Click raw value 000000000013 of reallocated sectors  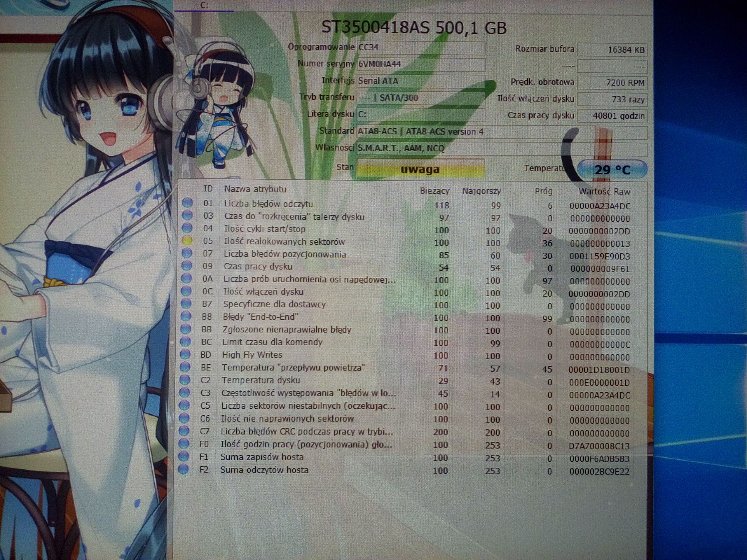(x=600, y=244)
